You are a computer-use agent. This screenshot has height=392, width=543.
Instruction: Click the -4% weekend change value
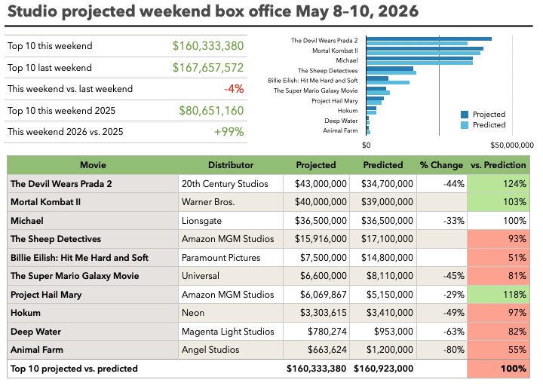(x=234, y=89)
